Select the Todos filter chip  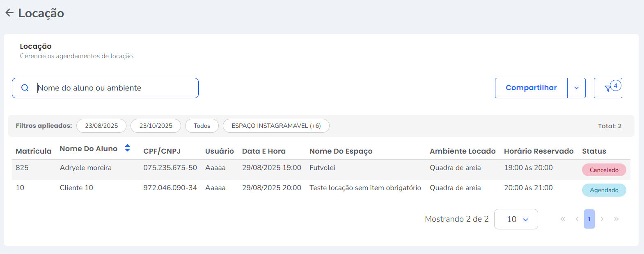(x=202, y=126)
